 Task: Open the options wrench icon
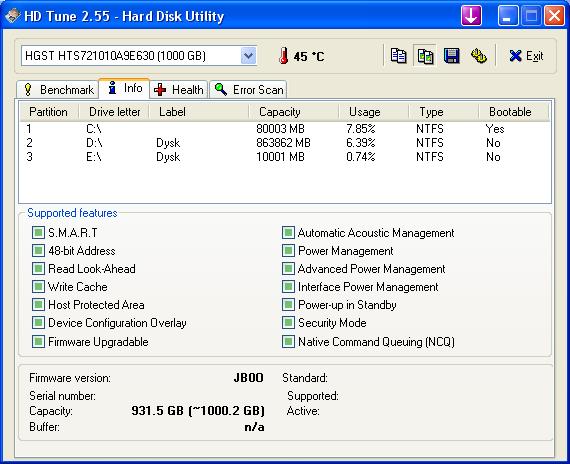click(x=478, y=56)
